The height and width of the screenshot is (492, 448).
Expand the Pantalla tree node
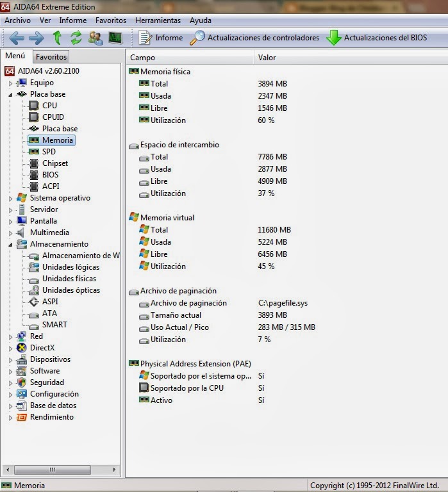tap(10, 222)
